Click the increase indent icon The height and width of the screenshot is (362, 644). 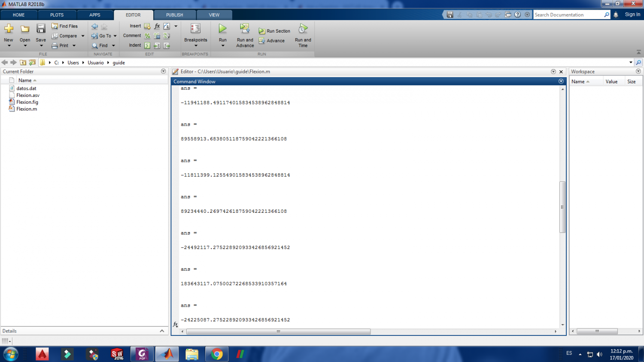tap(157, 45)
